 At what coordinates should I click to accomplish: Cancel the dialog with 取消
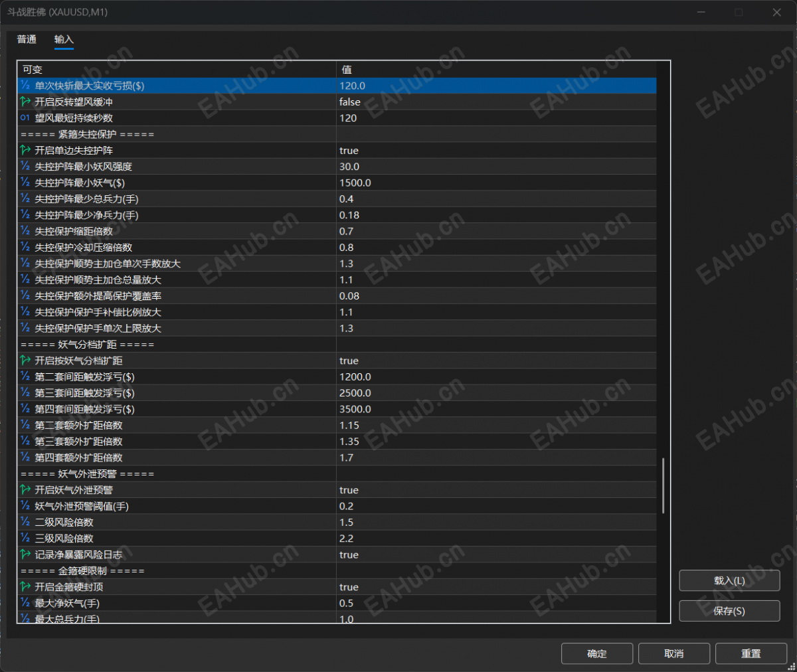pyautogui.click(x=674, y=653)
